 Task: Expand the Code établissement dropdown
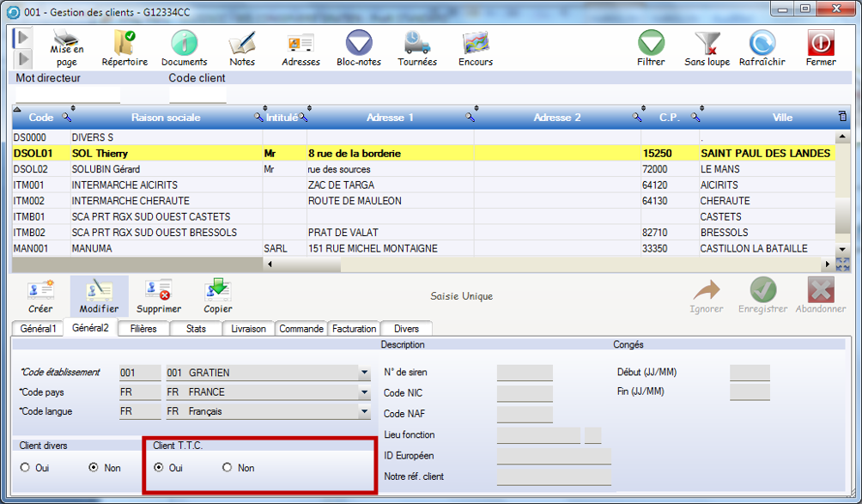[364, 373]
